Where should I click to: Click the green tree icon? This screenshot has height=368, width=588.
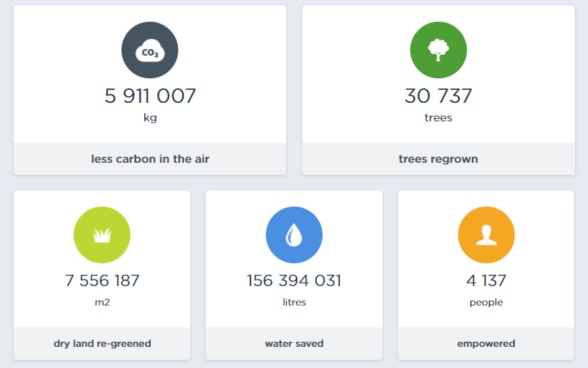pyautogui.click(x=438, y=50)
